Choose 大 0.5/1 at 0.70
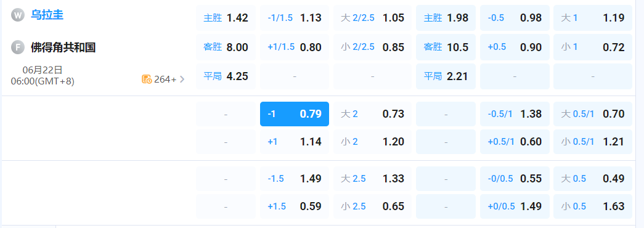 point(593,114)
